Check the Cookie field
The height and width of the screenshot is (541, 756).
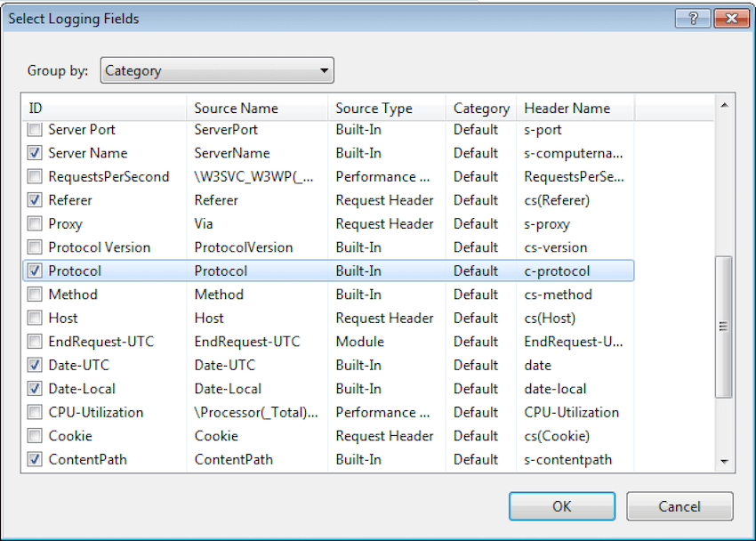click(35, 436)
